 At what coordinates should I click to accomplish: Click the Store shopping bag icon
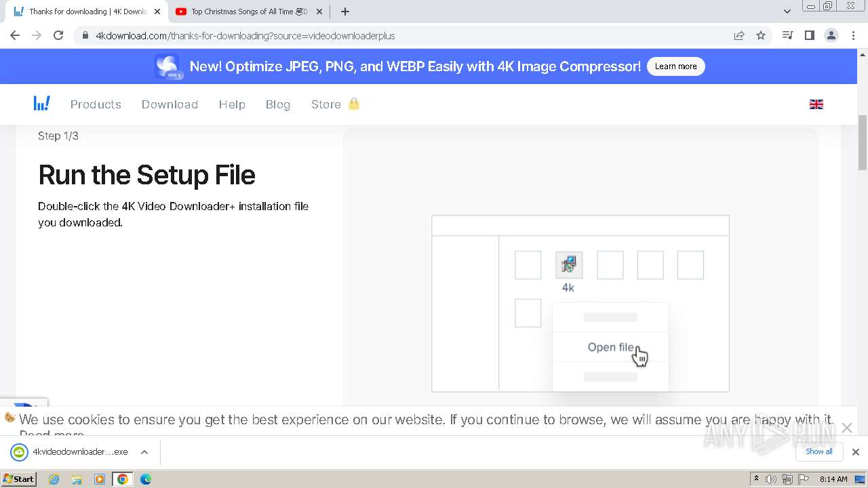click(353, 104)
